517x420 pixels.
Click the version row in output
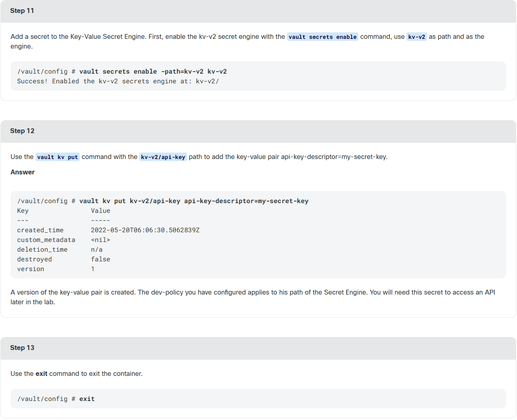click(56, 269)
